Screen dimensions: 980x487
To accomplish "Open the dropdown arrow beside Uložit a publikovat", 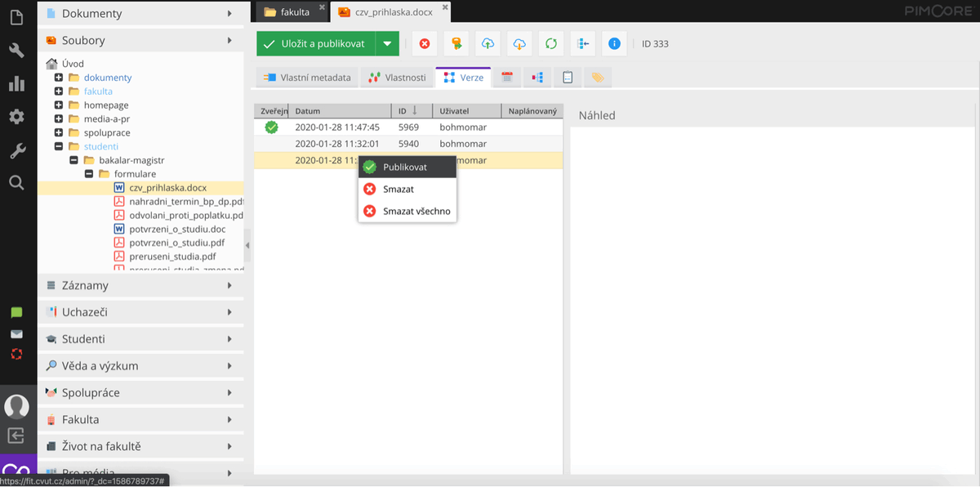I will [387, 44].
